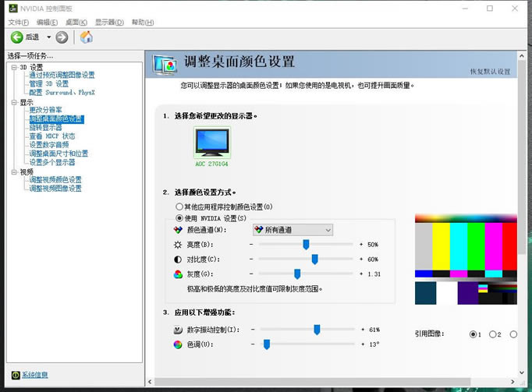Screen dimensions: 532x392
Task: Click Restore Defaults link
Action: pos(490,72)
